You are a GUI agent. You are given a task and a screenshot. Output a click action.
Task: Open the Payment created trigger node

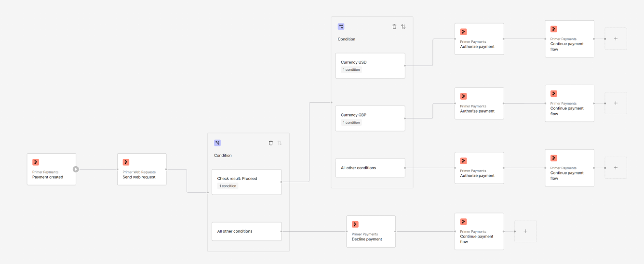pyautogui.click(x=51, y=169)
